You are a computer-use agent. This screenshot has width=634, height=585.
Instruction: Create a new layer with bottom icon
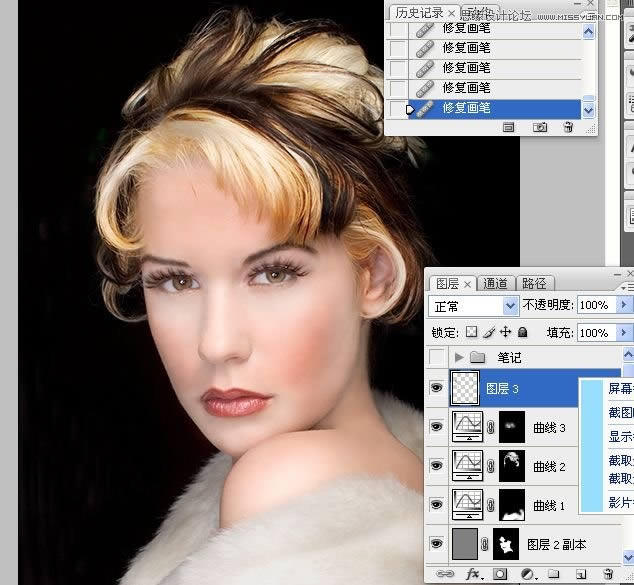[x=584, y=574]
